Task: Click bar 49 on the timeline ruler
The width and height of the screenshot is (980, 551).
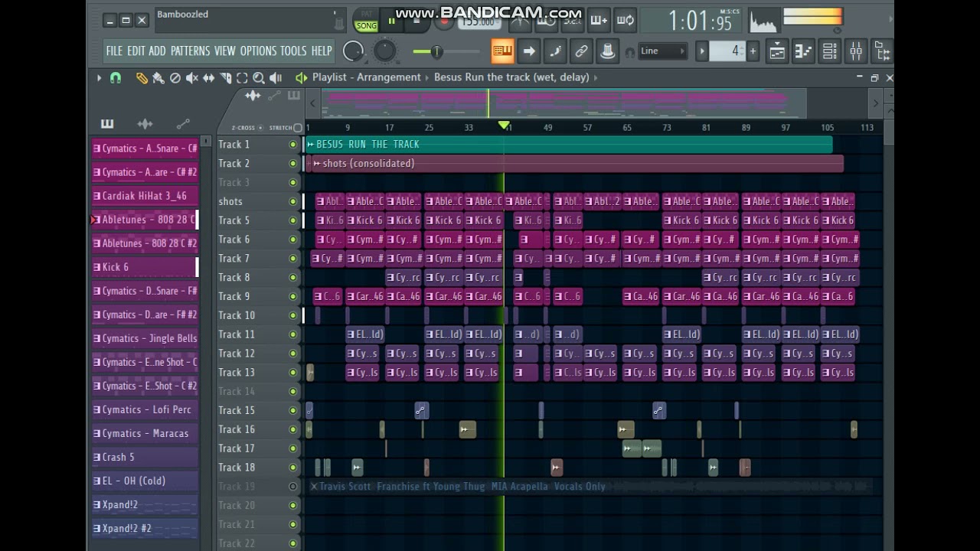Action: coord(547,128)
